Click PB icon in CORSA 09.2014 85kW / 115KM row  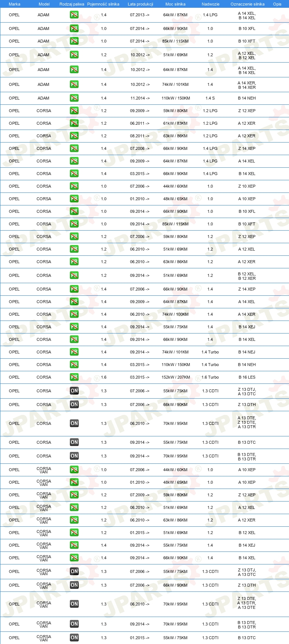(x=74, y=224)
